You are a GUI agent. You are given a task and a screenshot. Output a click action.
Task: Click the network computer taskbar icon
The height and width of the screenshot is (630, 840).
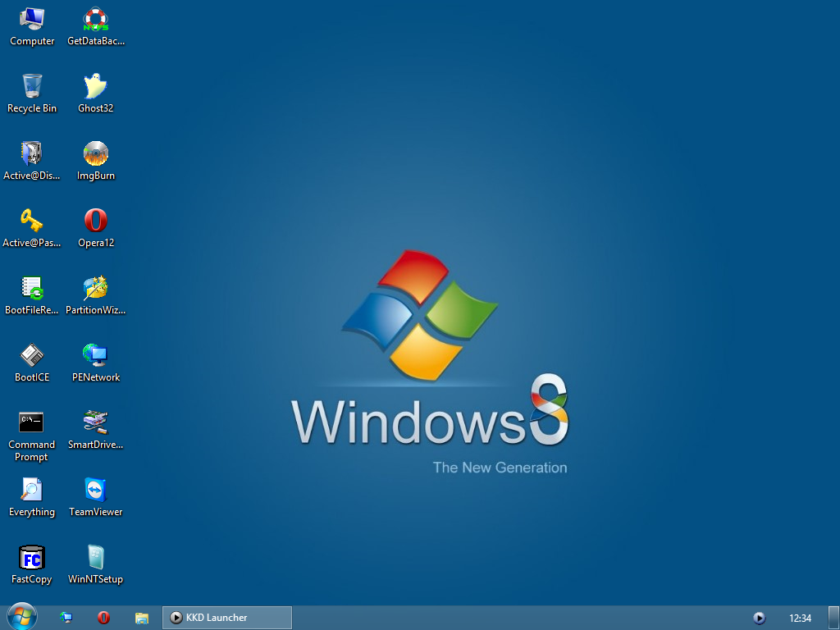click(x=66, y=618)
